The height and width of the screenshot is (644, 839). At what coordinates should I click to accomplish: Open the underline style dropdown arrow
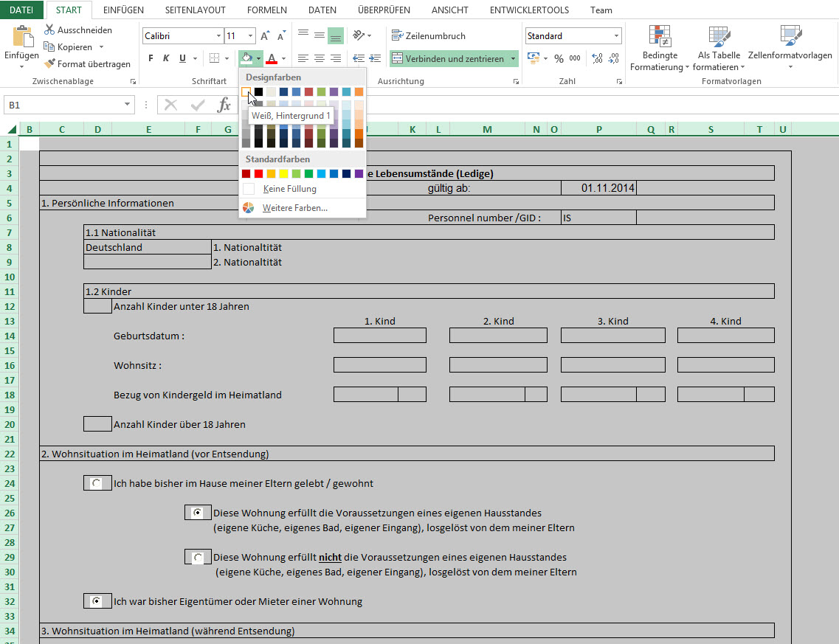tap(196, 58)
